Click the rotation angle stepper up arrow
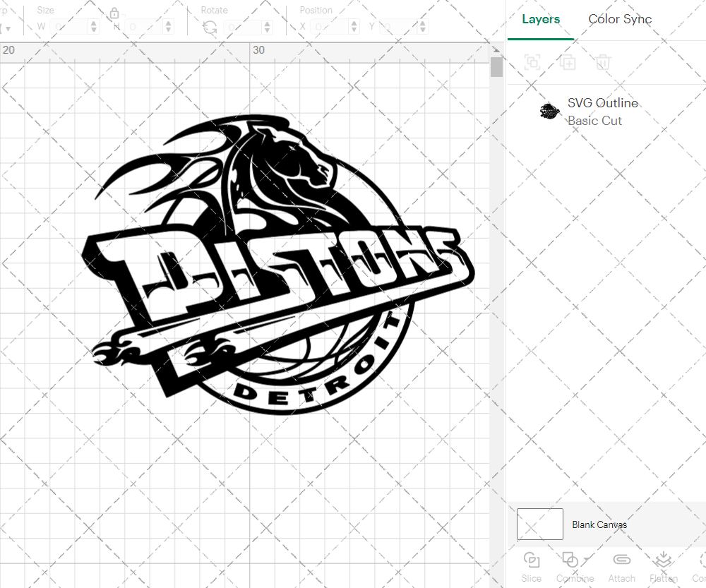706x588 pixels. click(x=267, y=23)
